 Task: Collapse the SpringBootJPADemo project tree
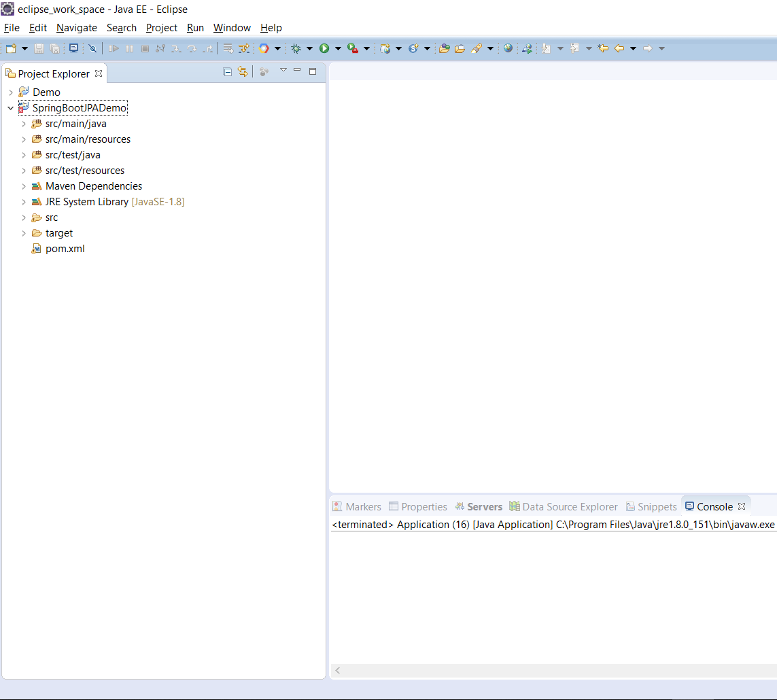(11, 108)
